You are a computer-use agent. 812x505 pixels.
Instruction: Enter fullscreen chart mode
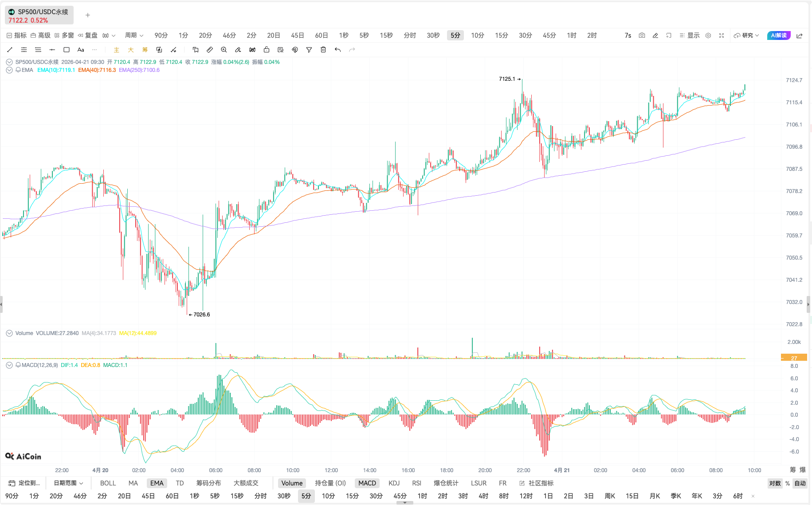(722, 36)
